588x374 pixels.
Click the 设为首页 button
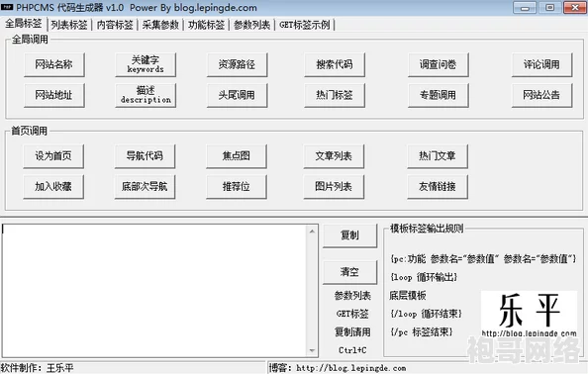(x=53, y=156)
